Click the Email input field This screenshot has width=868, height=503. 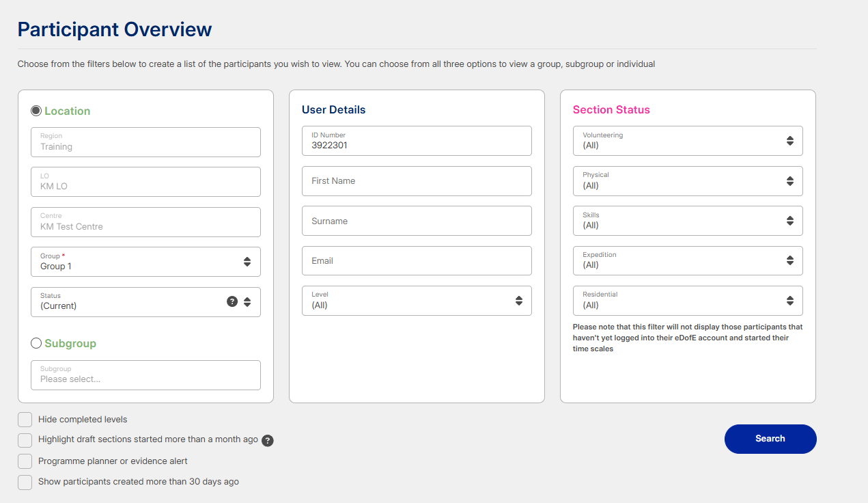point(416,260)
